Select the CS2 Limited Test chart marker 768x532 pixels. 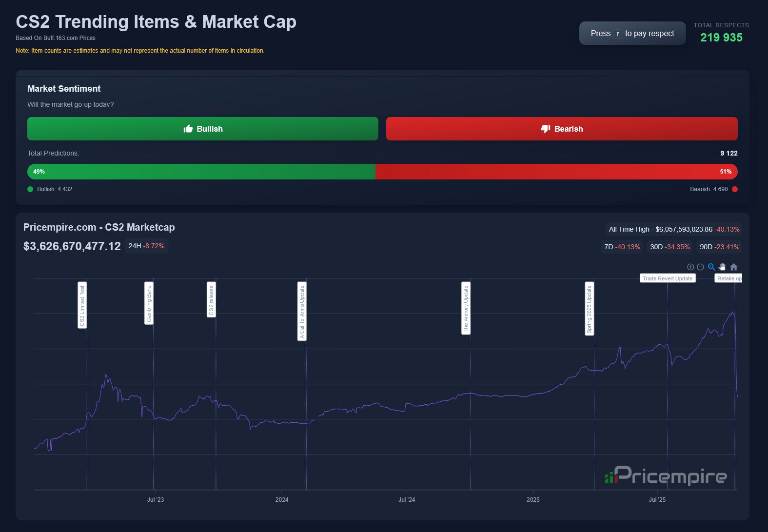pyautogui.click(x=82, y=305)
